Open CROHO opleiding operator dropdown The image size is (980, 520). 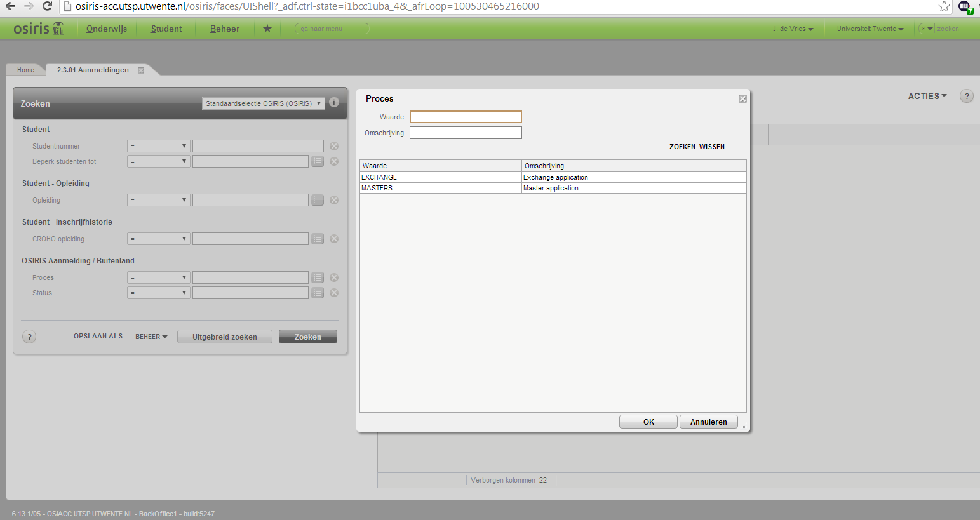pyautogui.click(x=158, y=239)
